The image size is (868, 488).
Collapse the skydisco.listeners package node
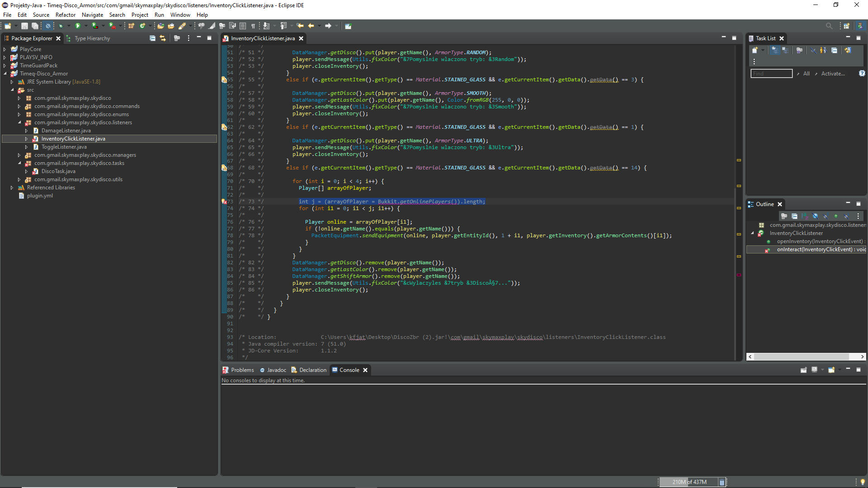(x=19, y=122)
